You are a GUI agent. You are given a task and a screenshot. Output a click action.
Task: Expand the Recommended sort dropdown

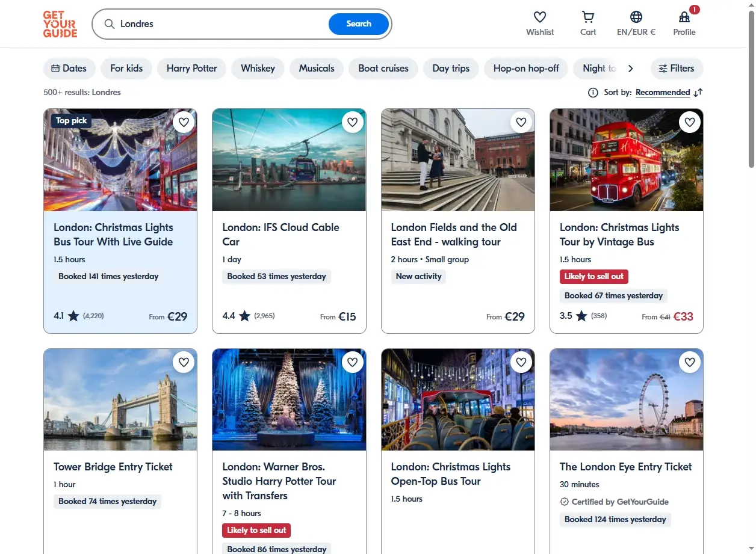pyautogui.click(x=663, y=93)
